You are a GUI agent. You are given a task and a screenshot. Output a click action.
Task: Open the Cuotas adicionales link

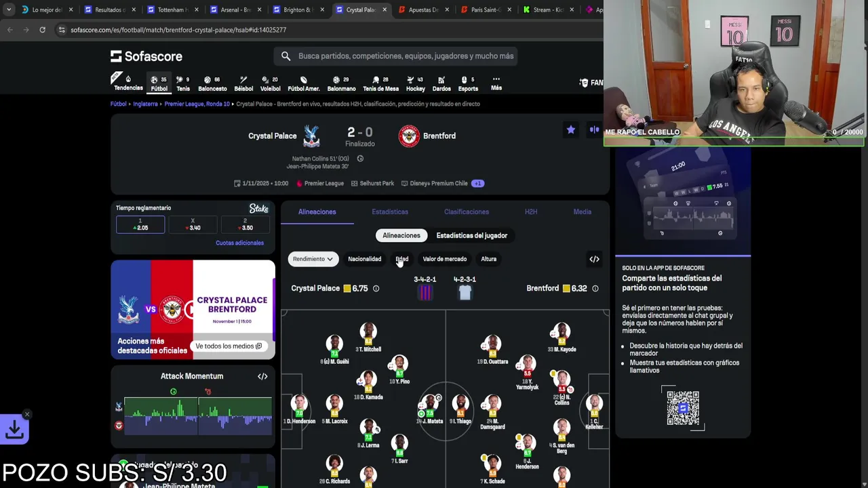click(x=239, y=243)
